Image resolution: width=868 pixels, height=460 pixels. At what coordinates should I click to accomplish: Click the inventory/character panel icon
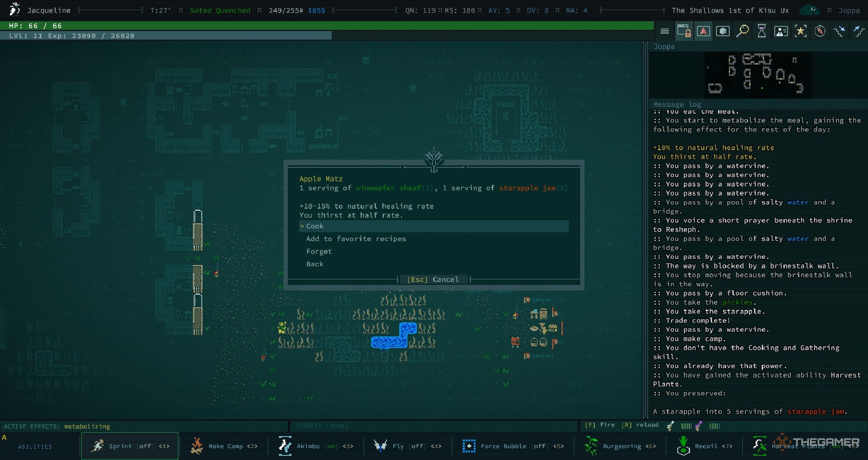click(779, 31)
